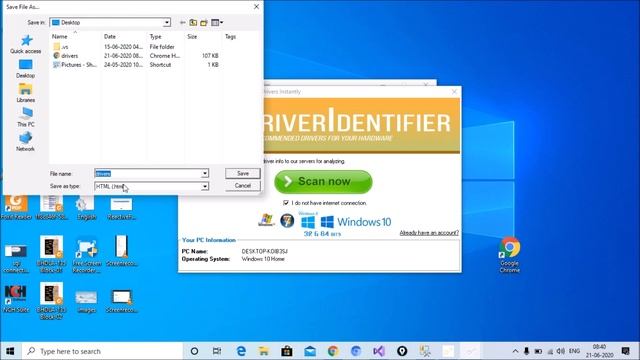Close the Save File As dialog
Viewport: 640px width, 360px height.
[x=256, y=7]
